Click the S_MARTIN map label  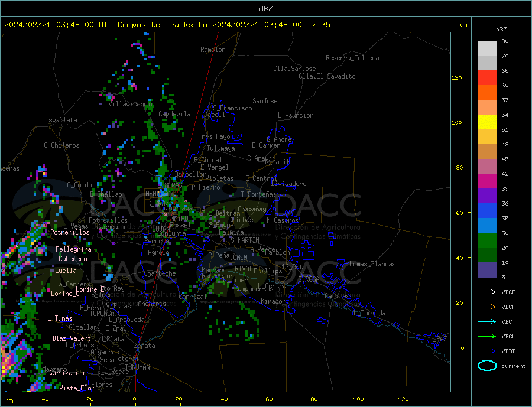click(245, 240)
